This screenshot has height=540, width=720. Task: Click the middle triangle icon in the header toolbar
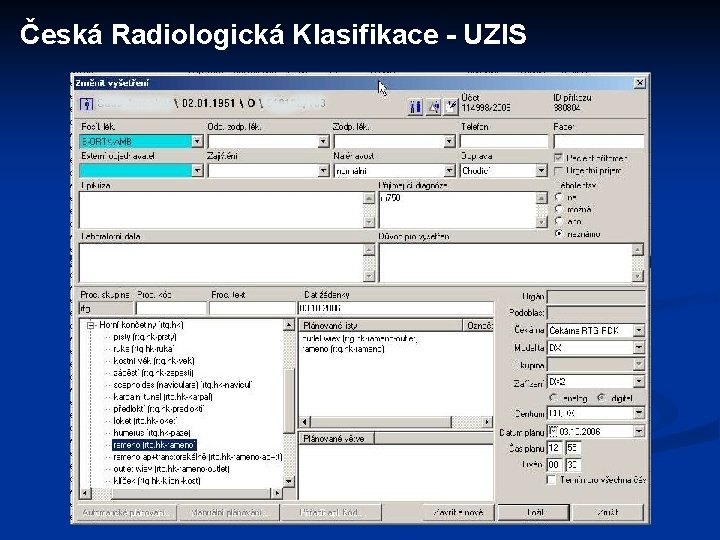tap(433, 107)
